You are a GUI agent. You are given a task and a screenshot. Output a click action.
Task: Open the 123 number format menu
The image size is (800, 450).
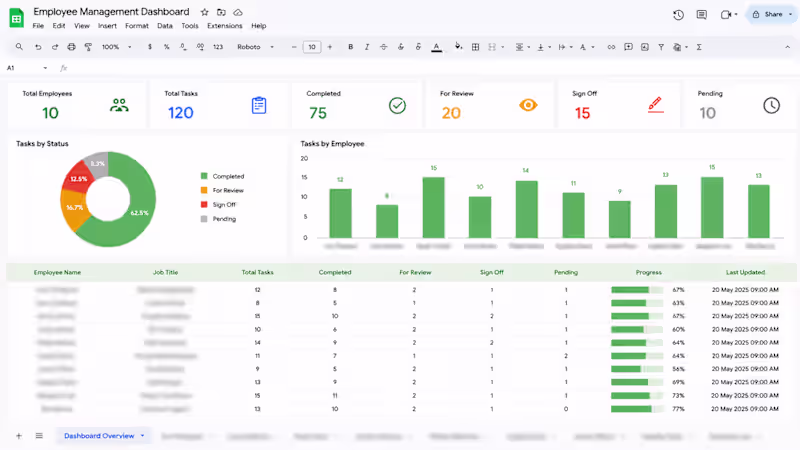pyautogui.click(x=218, y=47)
